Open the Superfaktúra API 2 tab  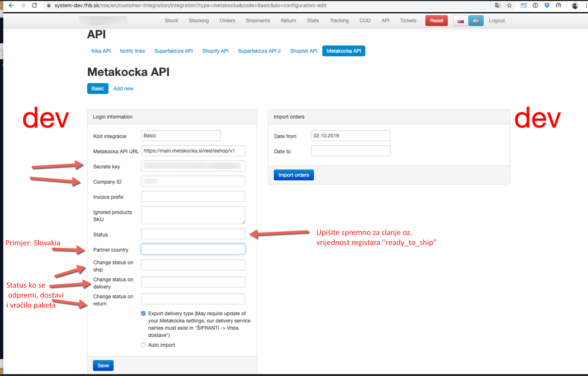(x=259, y=51)
